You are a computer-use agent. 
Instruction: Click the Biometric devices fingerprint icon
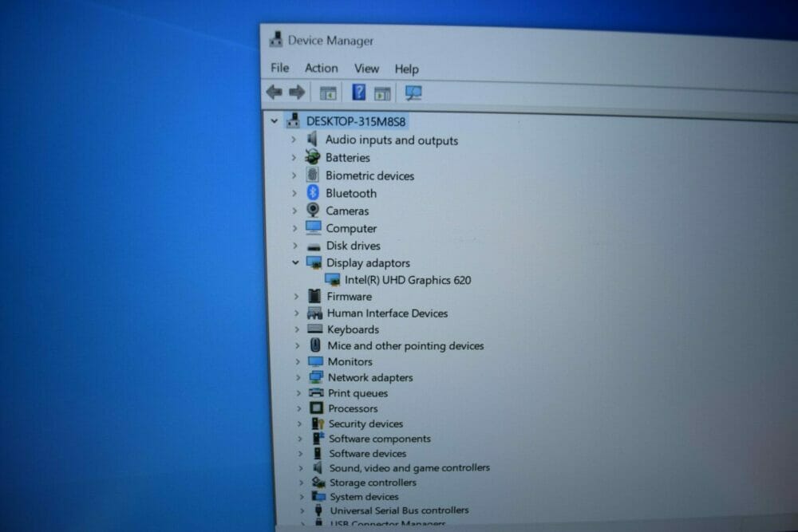click(313, 175)
